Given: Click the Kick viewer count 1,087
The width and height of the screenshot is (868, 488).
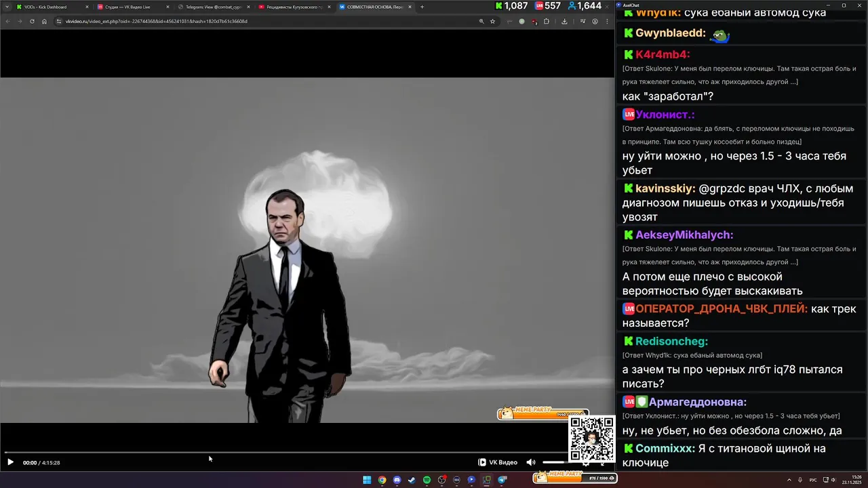Looking at the screenshot, I should pyautogui.click(x=511, y=6).
